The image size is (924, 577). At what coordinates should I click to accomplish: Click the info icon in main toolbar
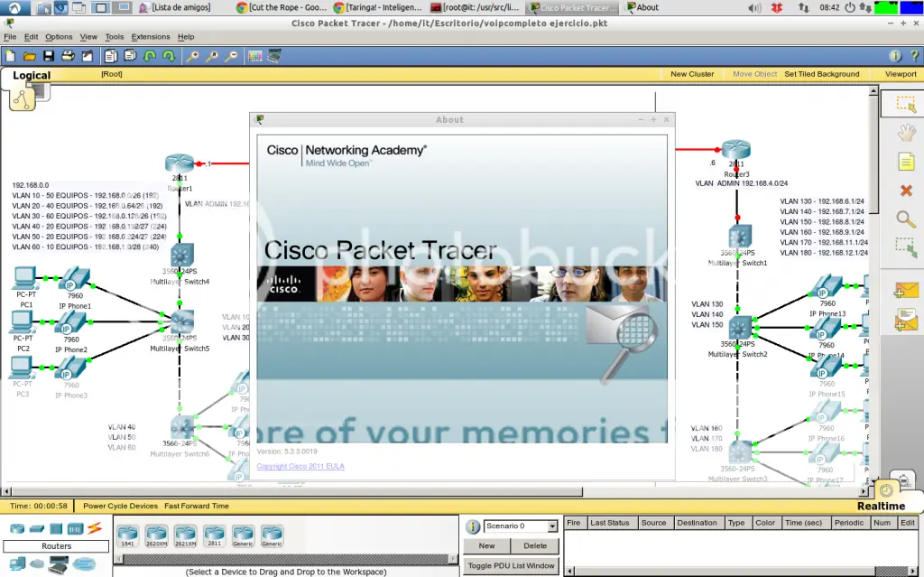[x=895, y=56]
